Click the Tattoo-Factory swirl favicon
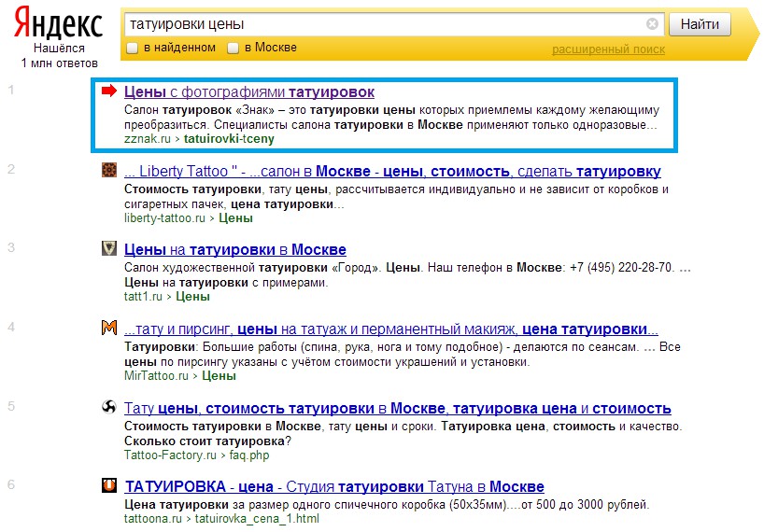The height and width of the screenshot is (532, 764). pos(109,406)
